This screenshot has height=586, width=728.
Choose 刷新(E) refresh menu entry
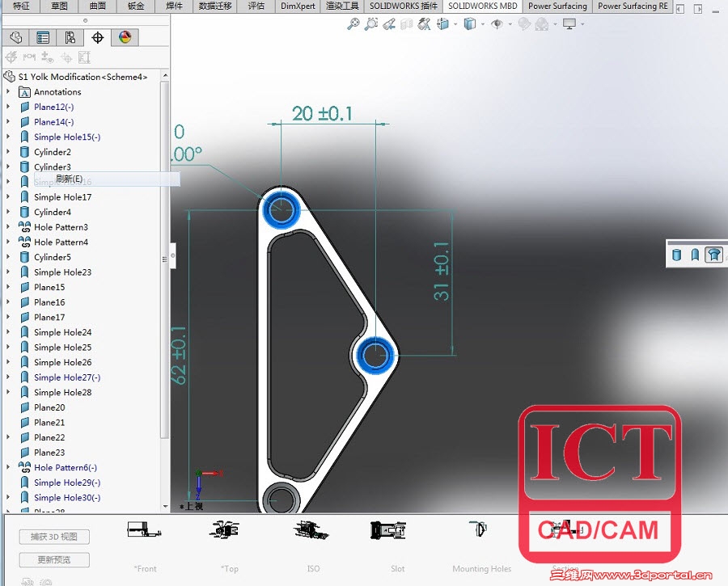point(107,179)
